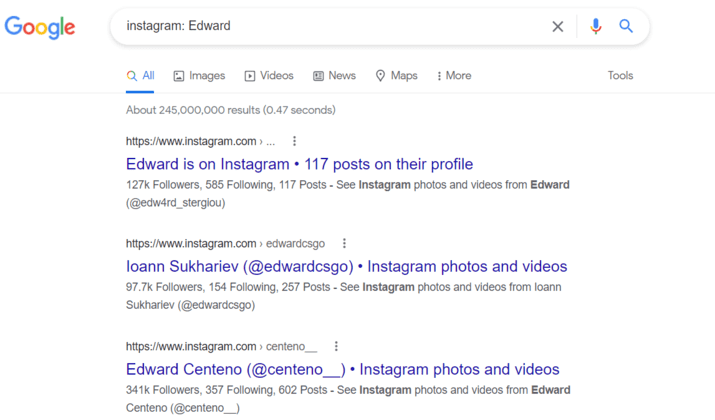Click snippet '127k Followers, 585 Following'
This screenshot has height=420, width=715.
[x=348, y=193]
